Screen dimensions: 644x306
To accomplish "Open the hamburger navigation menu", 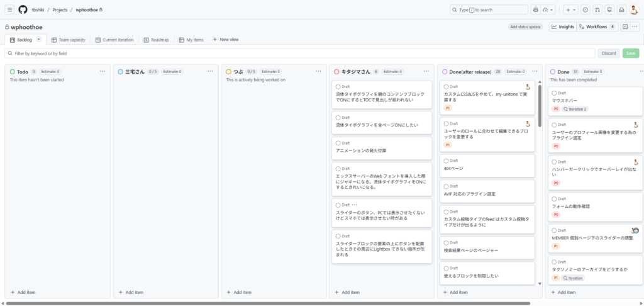I will [x=10, y=9].
